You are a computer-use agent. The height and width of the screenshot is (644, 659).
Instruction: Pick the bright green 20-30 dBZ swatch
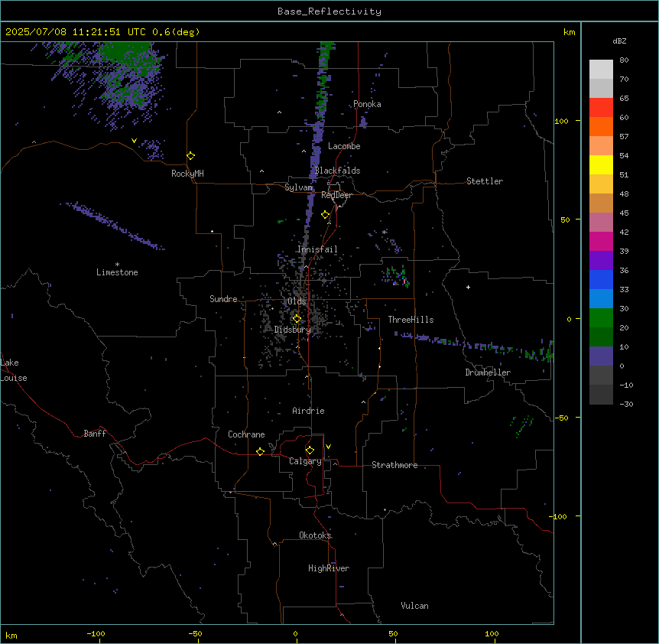pyautogui.click(x=601, y=318)
